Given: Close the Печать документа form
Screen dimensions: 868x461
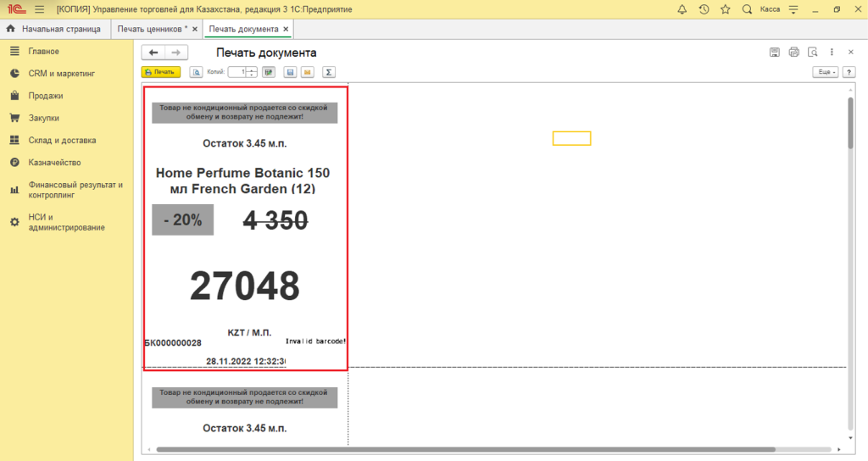Looking at the screenshot, I should 851,52.
